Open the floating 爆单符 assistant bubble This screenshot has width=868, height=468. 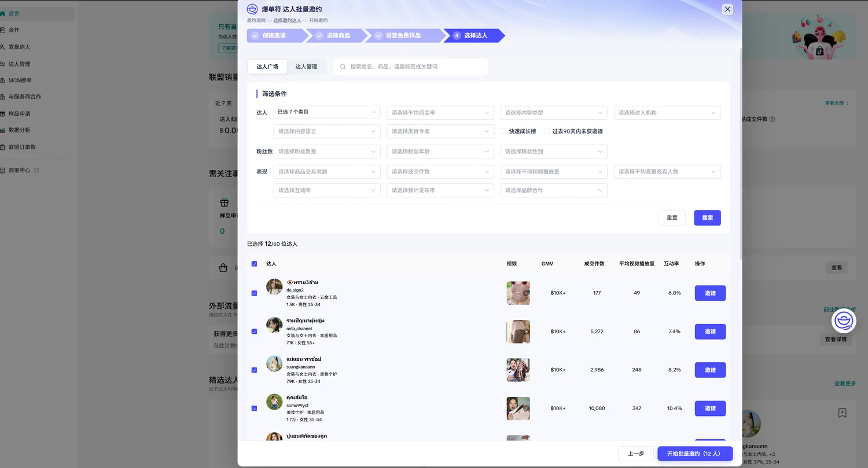point(844,321)
